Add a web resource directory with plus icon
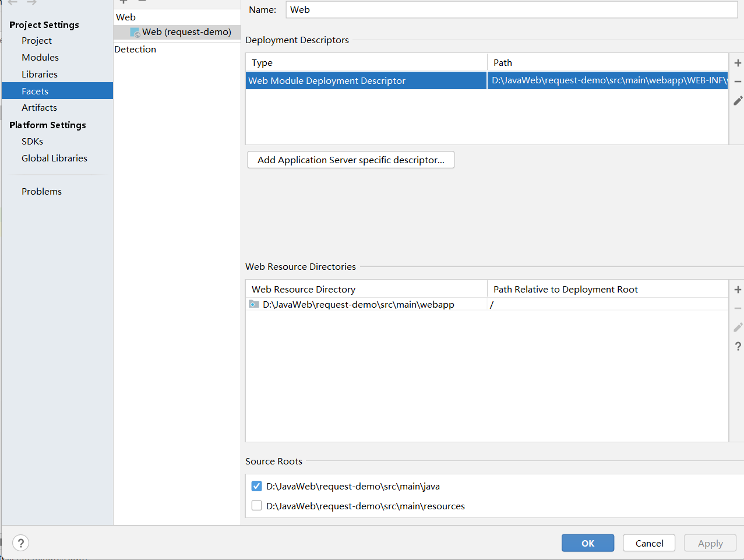Screen dimensions: 744x560 [x=738, y=290]
